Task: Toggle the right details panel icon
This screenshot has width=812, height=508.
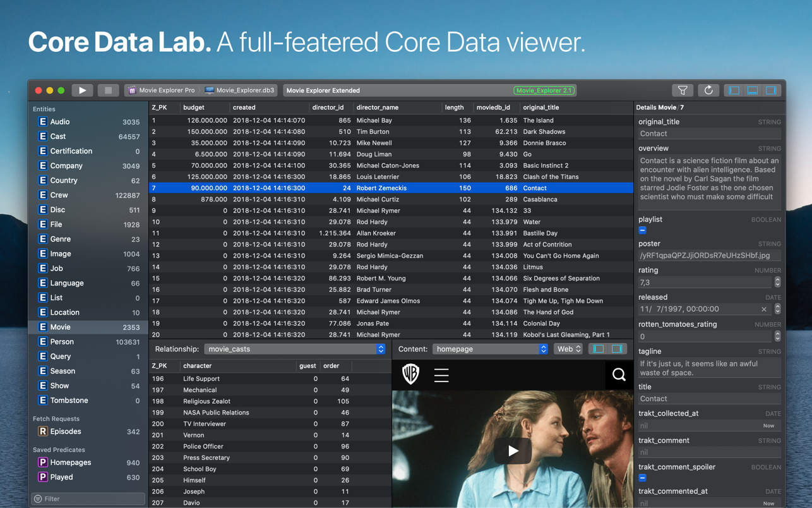Action: [771, 90]
